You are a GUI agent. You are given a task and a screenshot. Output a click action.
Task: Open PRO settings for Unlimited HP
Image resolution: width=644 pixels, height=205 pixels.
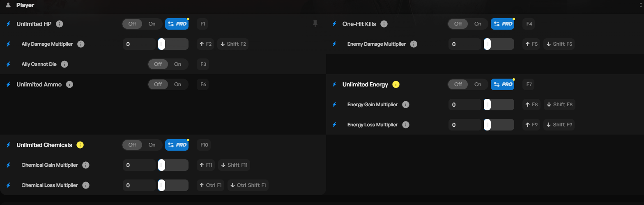coord(177,24)
